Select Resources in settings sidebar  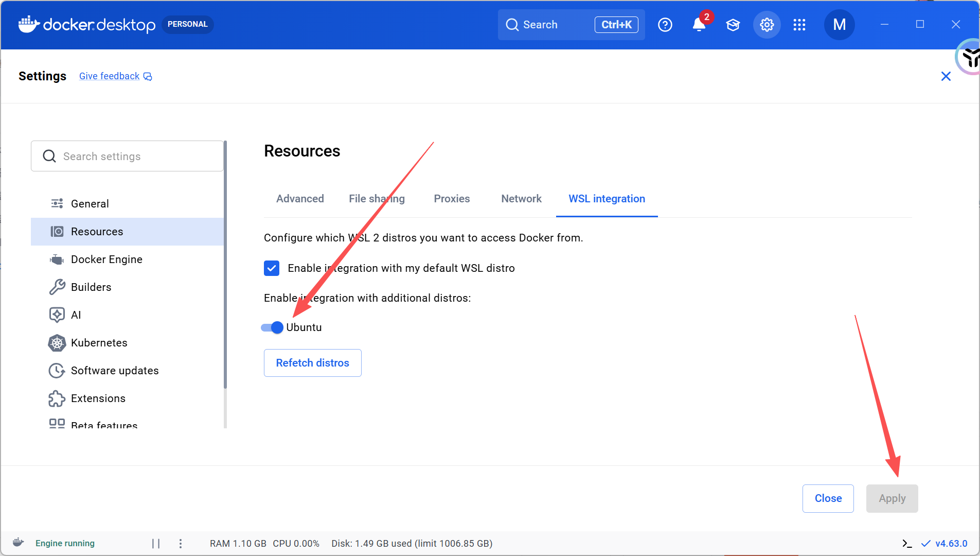tap(127, 232)
